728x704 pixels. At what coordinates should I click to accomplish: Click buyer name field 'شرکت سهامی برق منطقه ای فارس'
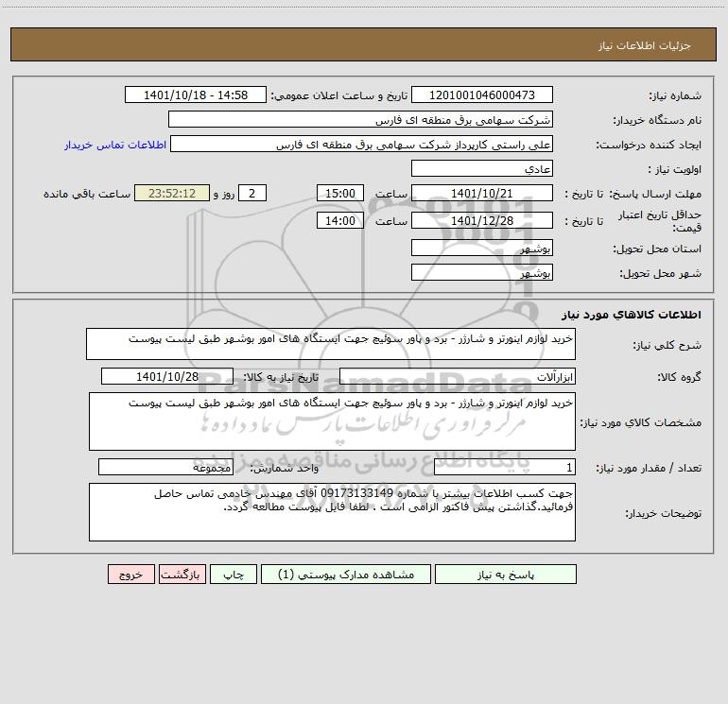pyautogui.click(x=360, y=119)
